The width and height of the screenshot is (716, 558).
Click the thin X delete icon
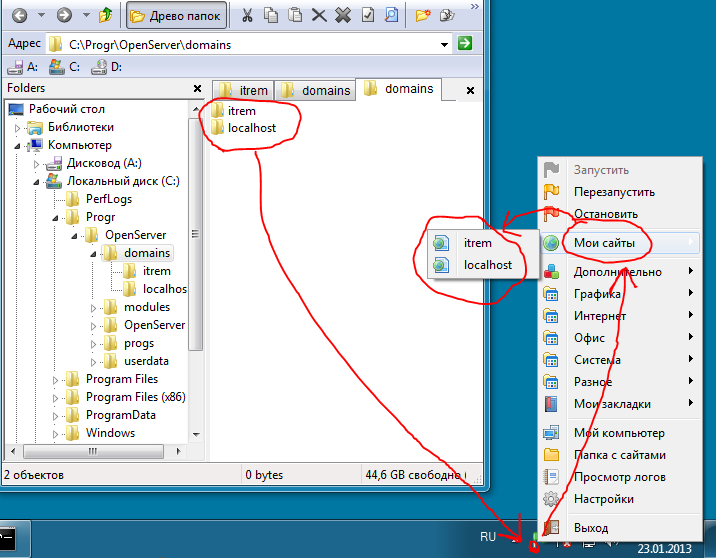coord(319,16)
